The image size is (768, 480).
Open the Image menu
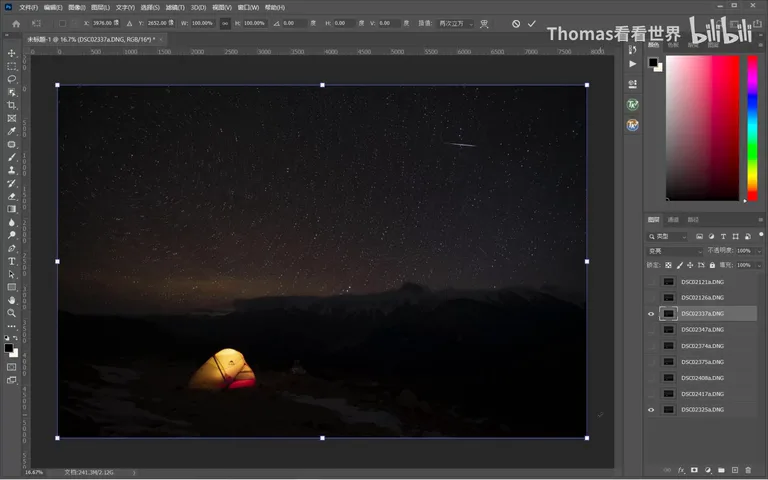(x=77, y=7)
